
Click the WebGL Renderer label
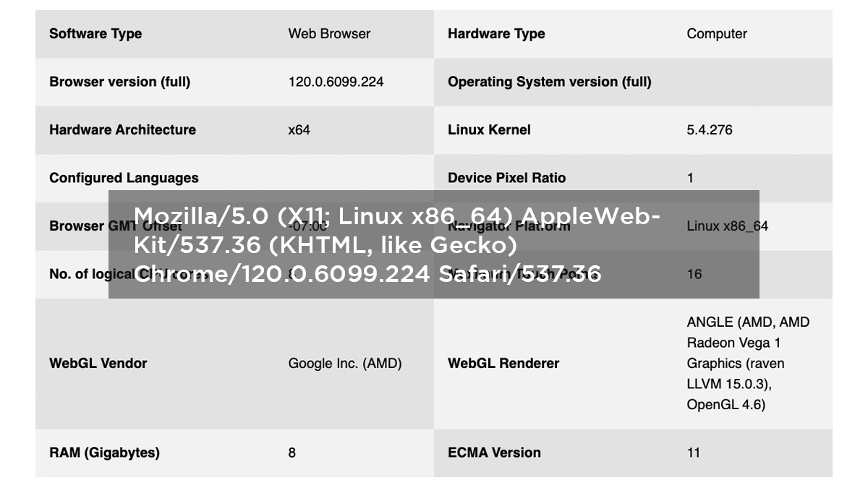503,364
